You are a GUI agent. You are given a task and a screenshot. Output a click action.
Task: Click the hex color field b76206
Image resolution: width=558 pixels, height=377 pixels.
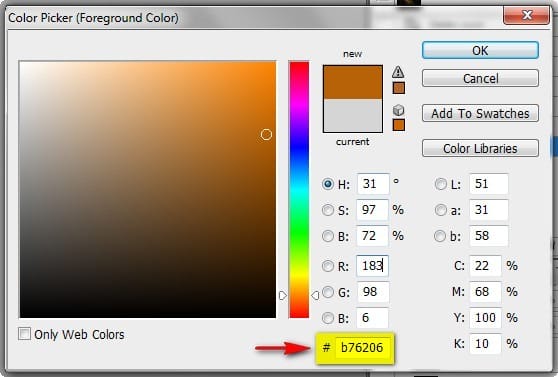(x=363, y=347)
